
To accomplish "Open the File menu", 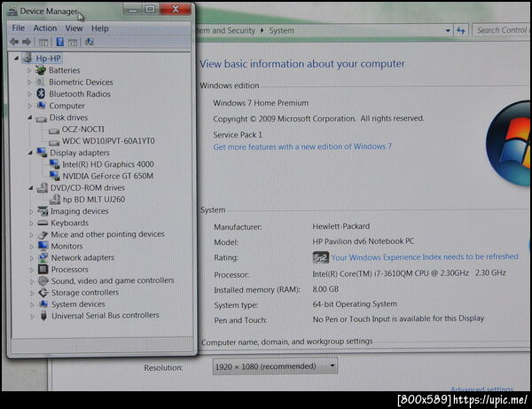I will point(19,28).
